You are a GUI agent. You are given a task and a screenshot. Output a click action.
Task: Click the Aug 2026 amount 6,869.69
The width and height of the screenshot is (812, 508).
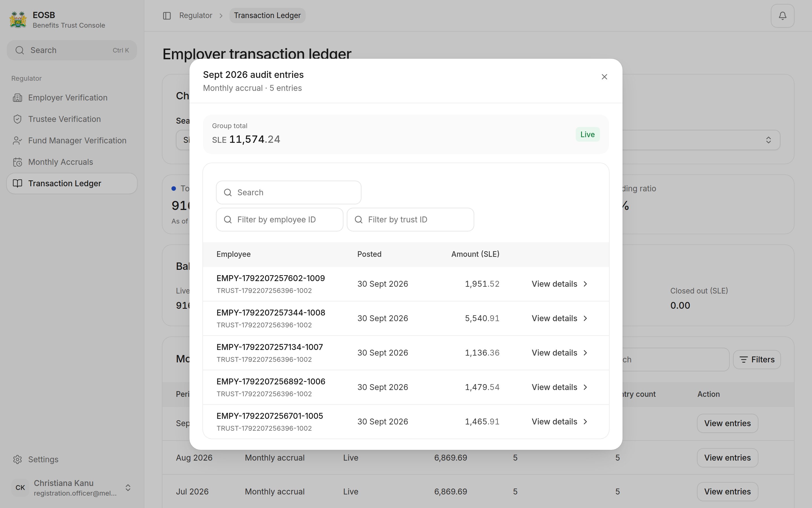click(x=451, y=458)
